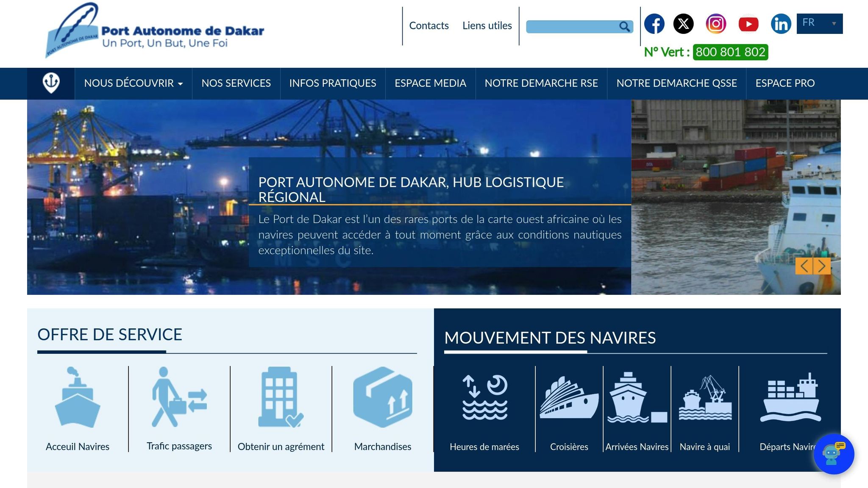
Task: Click the Navire à quai label
Action: (705, 447)
